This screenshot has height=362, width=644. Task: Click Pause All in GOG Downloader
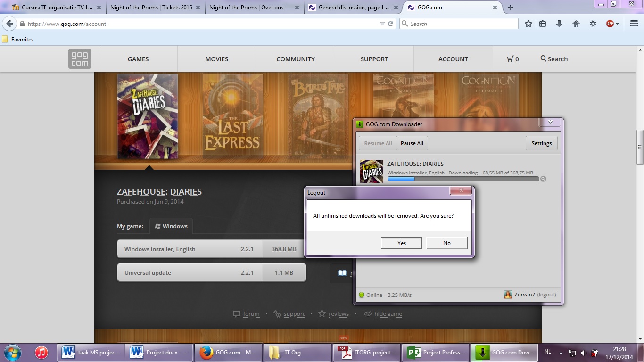(x=412, y=143)
